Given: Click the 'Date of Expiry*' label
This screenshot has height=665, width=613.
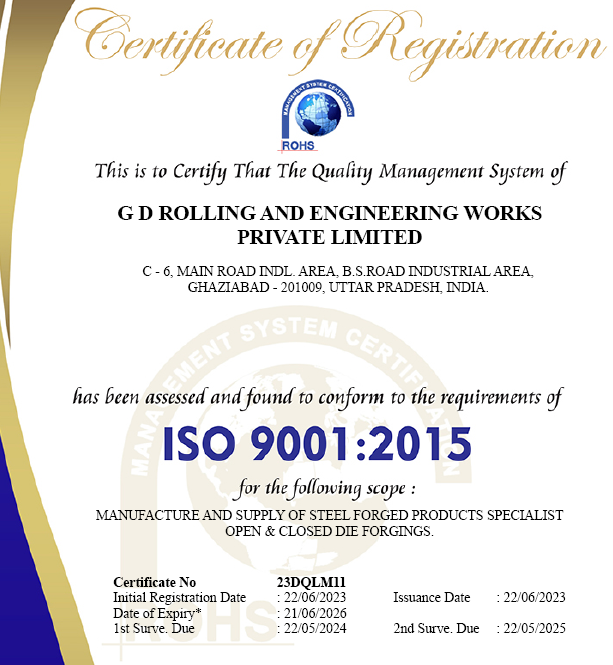Looking at the screenshot, I should [x=157, y=612].
